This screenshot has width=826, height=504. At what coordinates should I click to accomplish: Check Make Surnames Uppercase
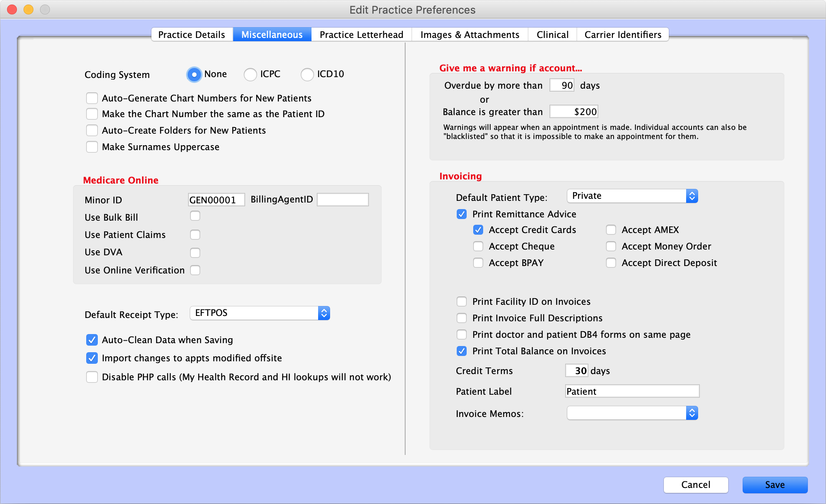point(92,147)
